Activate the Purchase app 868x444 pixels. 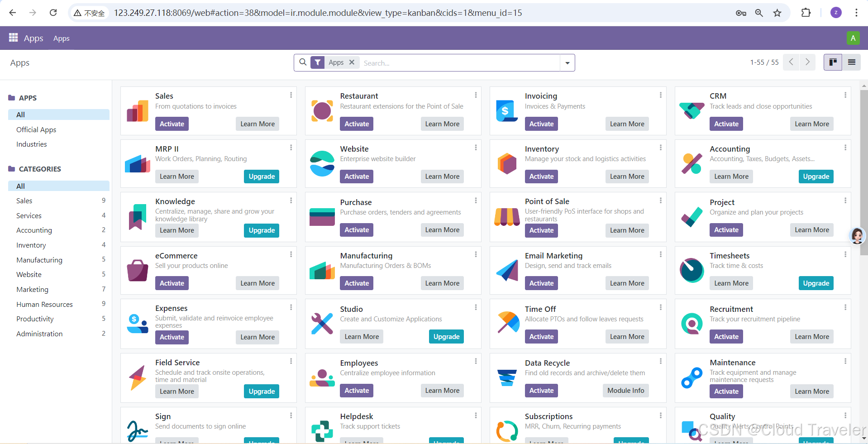[x=357, y=230]
